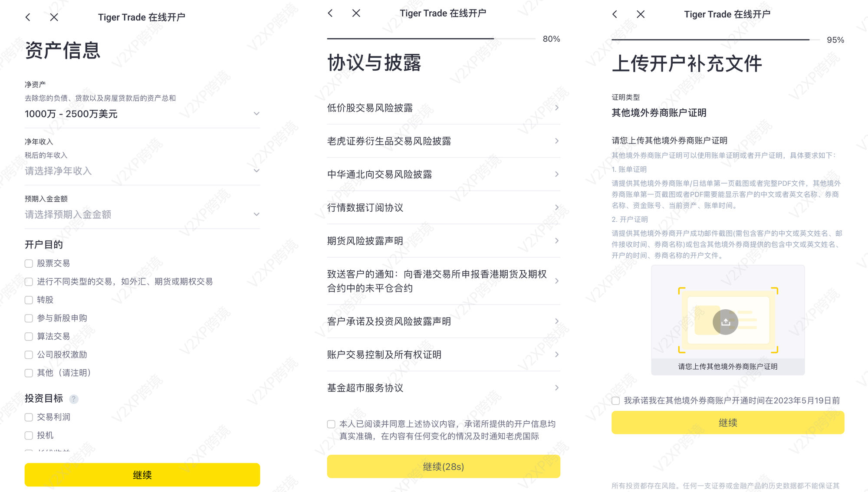Go back from 协议与披露 screen
Viewport: 868px width, 492px height.
pyautogui.click(x=330, y=13)
